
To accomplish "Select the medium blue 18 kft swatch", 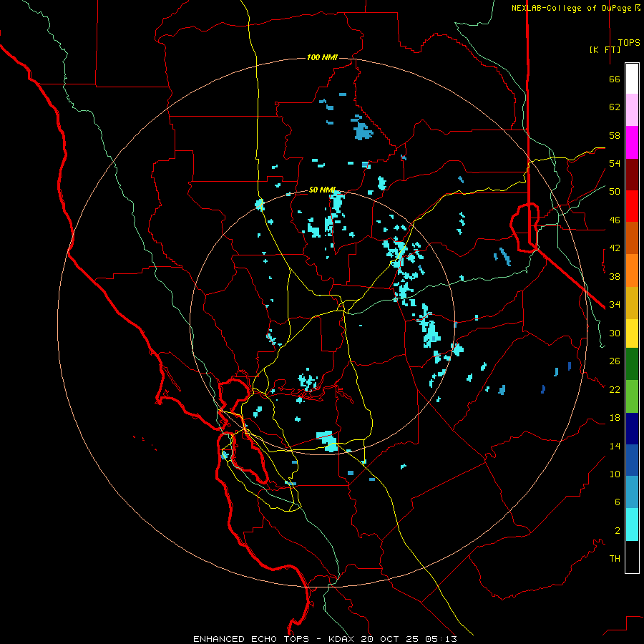I will click(632, 460).
